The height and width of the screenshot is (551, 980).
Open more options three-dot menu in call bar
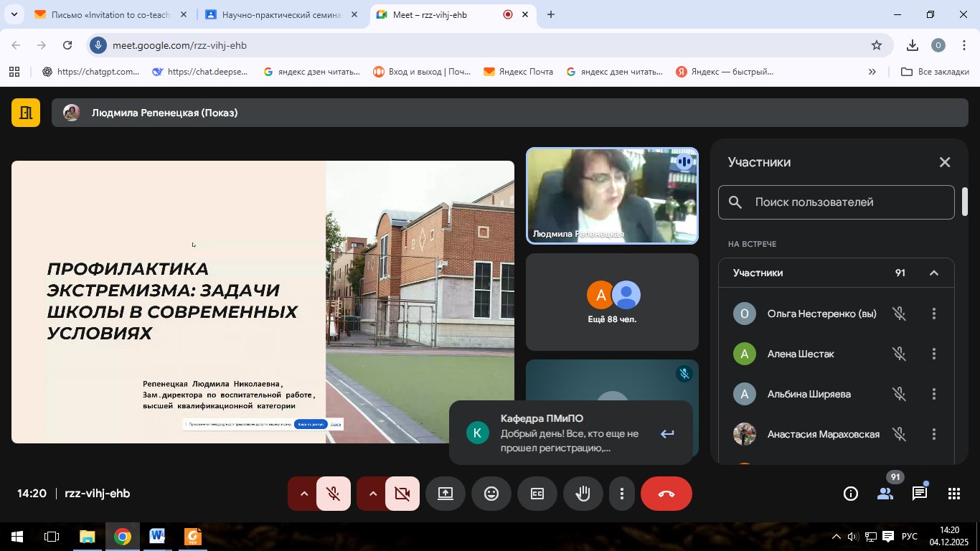point(622,494)
